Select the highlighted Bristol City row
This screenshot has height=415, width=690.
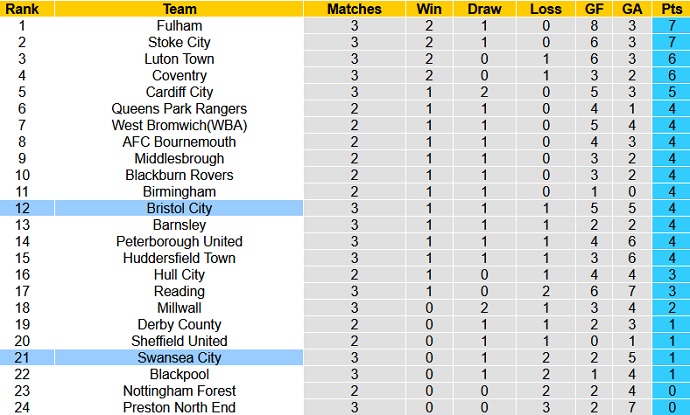pyautogui.click(x=179, y=208)
